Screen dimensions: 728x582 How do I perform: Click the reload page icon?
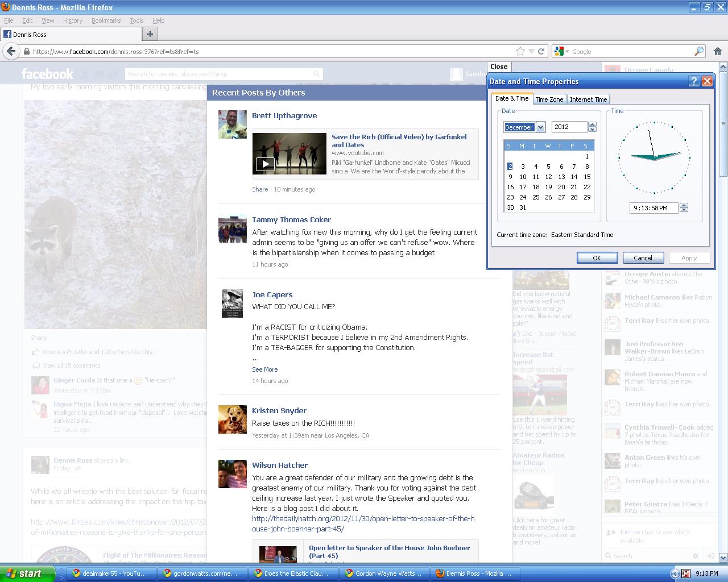tap(541, 51)
